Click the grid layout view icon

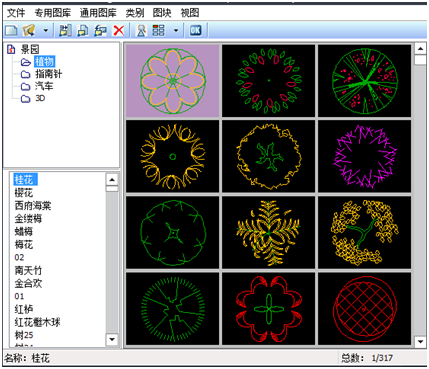[x=158, y=31]
